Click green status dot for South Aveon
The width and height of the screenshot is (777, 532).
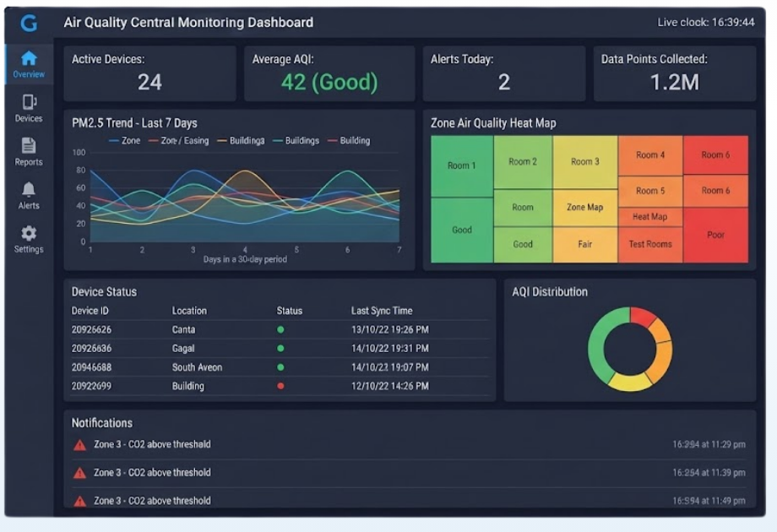click(x=280, y=367)
